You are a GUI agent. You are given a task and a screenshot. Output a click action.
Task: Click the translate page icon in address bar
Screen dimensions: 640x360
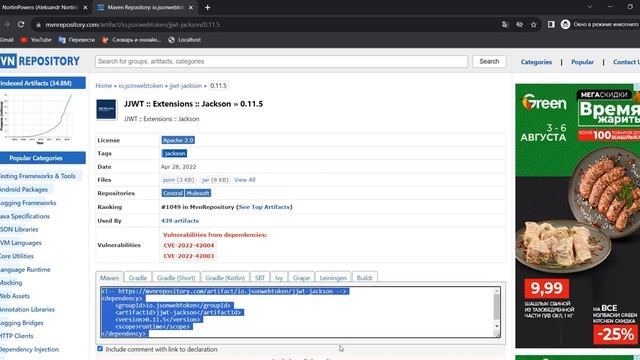[x=505, y=24]
